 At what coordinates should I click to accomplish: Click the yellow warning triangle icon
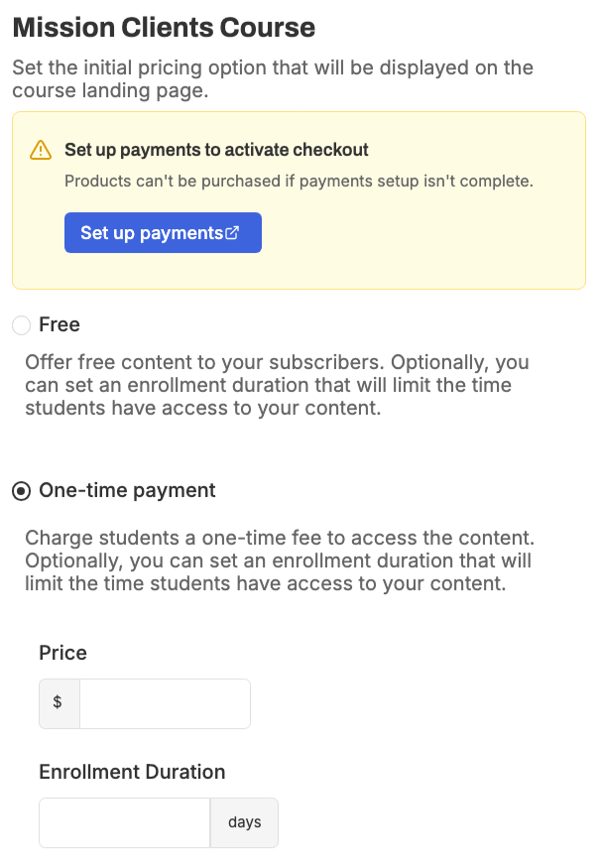40,150
